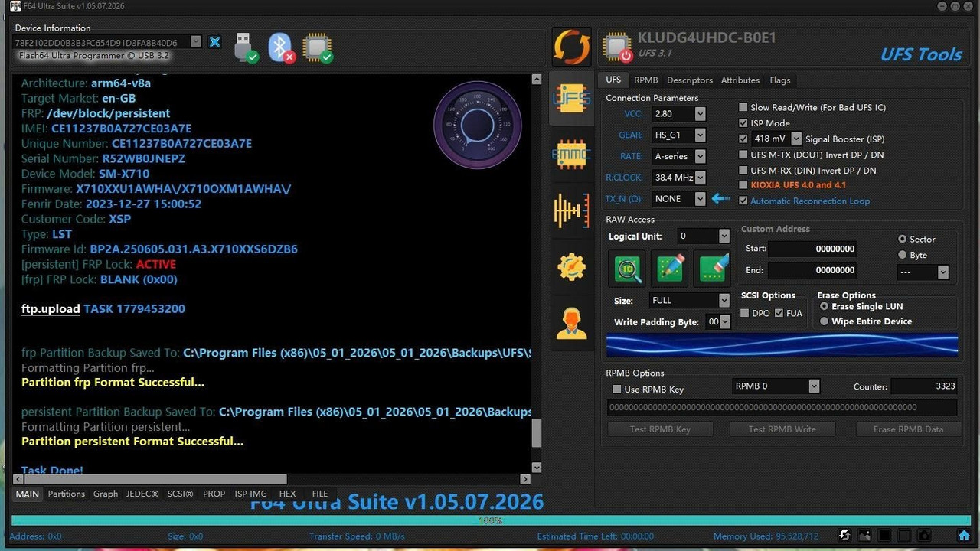This screenshot has width=980, height=551.
Task: Click the blue X icon beside device ID
Action: click(215, 42)
